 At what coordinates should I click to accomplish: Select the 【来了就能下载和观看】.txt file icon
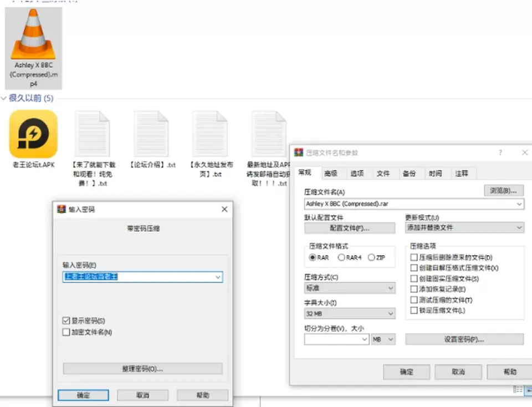pyautogui.click(x=93, y=134)
